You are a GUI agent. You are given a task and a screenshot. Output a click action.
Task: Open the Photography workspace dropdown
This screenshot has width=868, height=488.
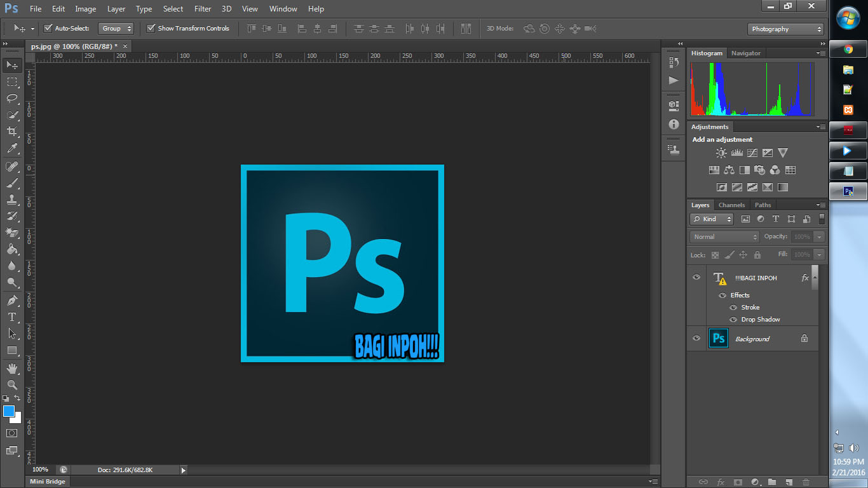(x=785, y=29)
